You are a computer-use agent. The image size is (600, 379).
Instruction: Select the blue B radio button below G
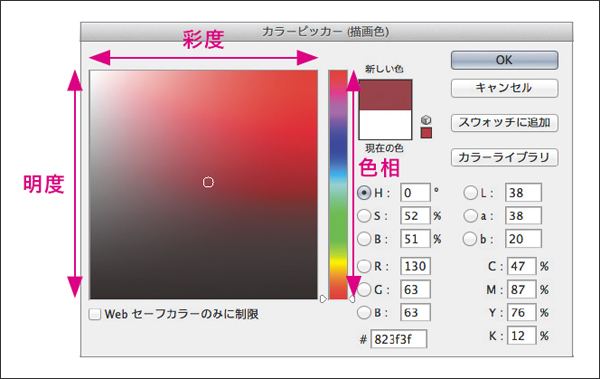pyautogui.click(x=364, y=312)
